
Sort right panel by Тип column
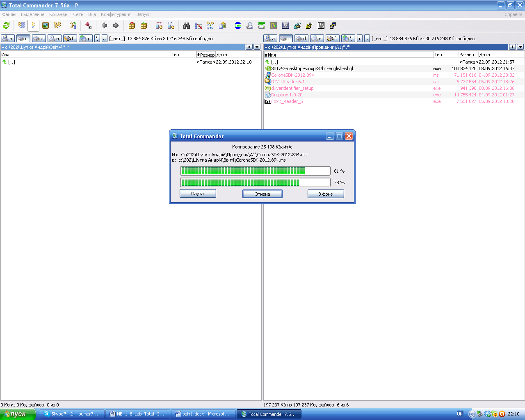pyautogui.click(x=446, y=55)
